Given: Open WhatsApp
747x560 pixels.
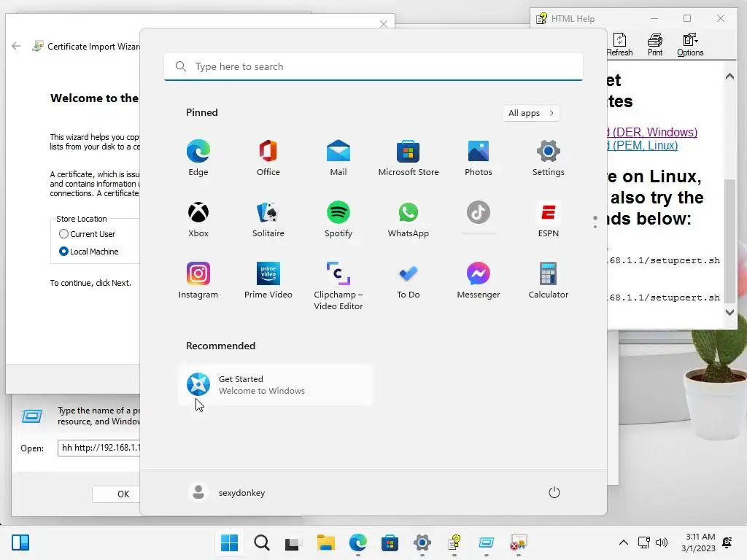Looking at the screenshot, I should pyautogui.click(x=409, y=219).
